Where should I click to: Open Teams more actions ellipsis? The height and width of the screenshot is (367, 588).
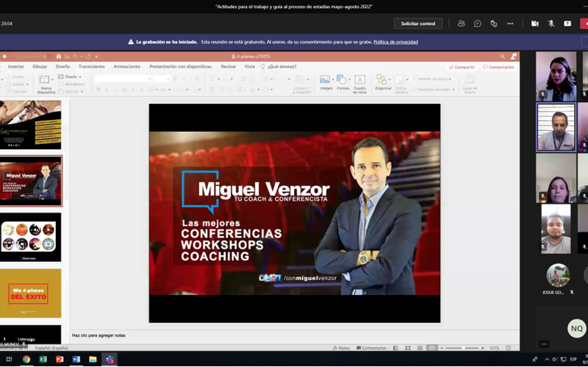510,24
